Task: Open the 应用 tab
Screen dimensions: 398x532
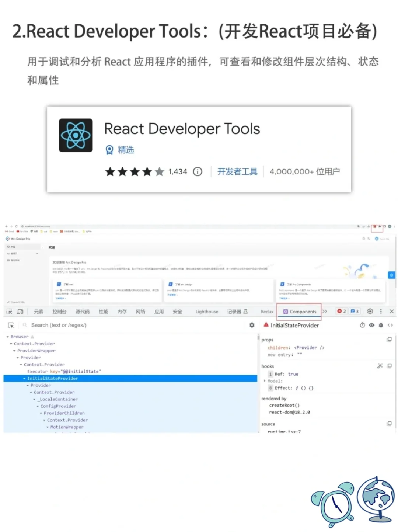Action: (159, 312)
